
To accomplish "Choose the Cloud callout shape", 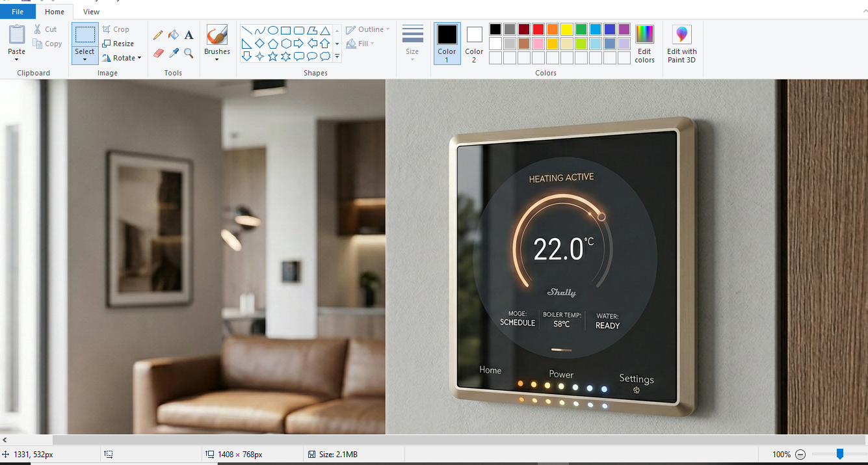I will pyautogui.click(x=325, y=57).
